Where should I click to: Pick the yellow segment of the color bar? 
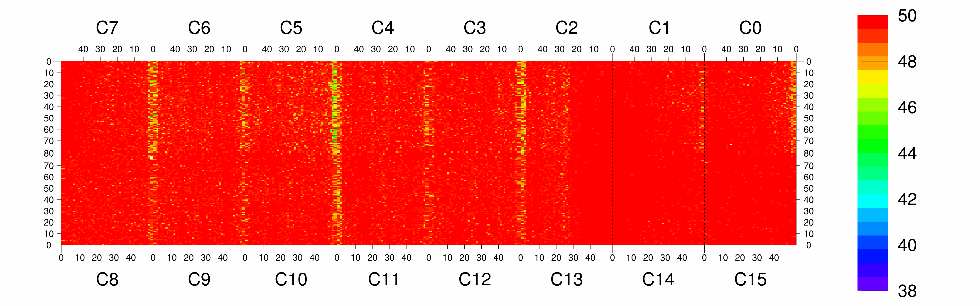pos(873,77)
